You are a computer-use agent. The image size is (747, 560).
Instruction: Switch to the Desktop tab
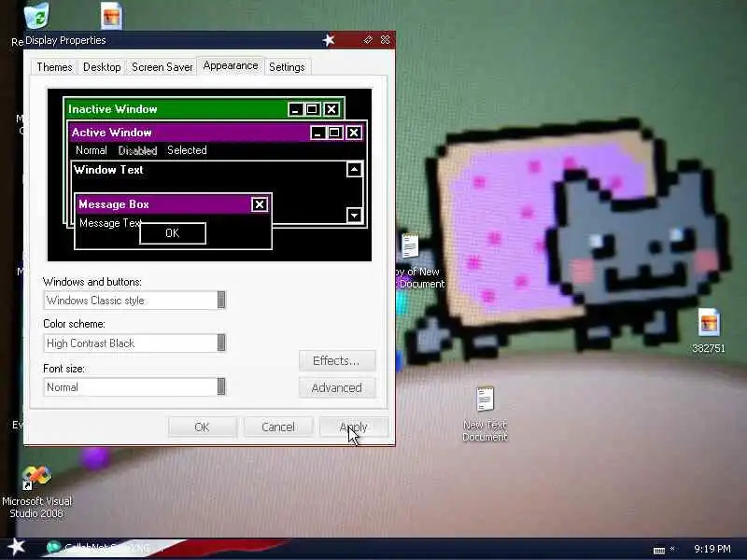[102, 67]
